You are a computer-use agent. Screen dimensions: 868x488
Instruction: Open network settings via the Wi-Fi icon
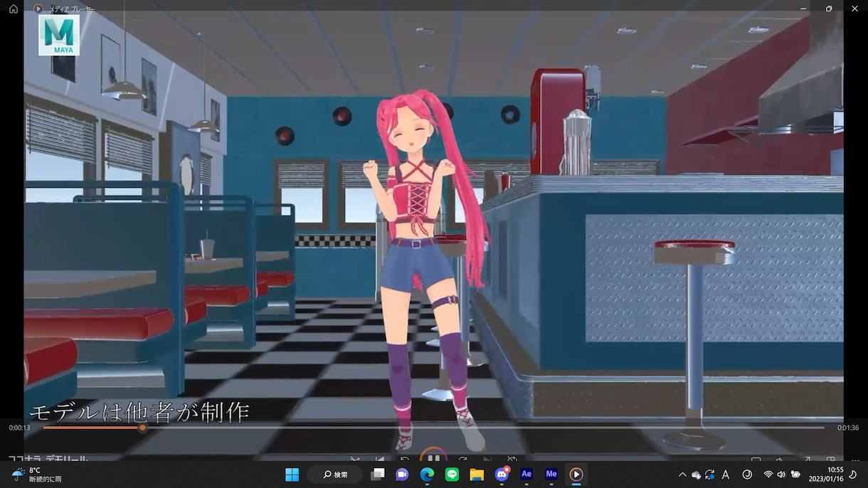768,474
